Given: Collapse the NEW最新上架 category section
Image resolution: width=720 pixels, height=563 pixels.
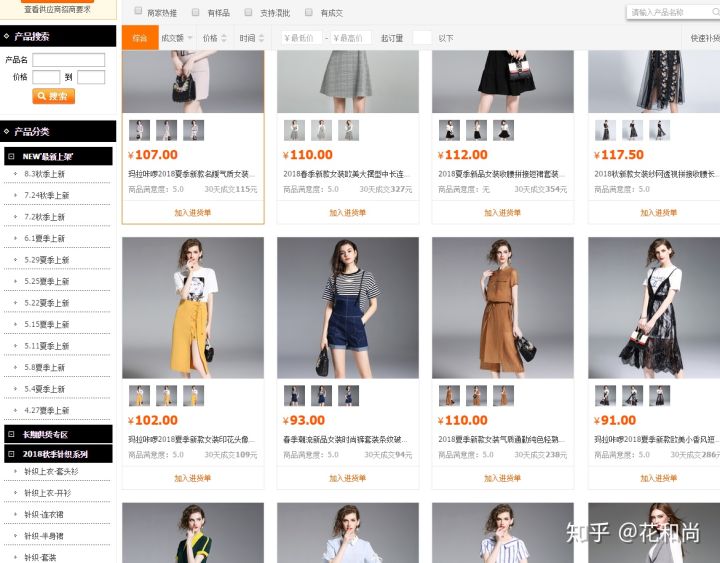Looking at the screenshot, I should coord(11,157).
